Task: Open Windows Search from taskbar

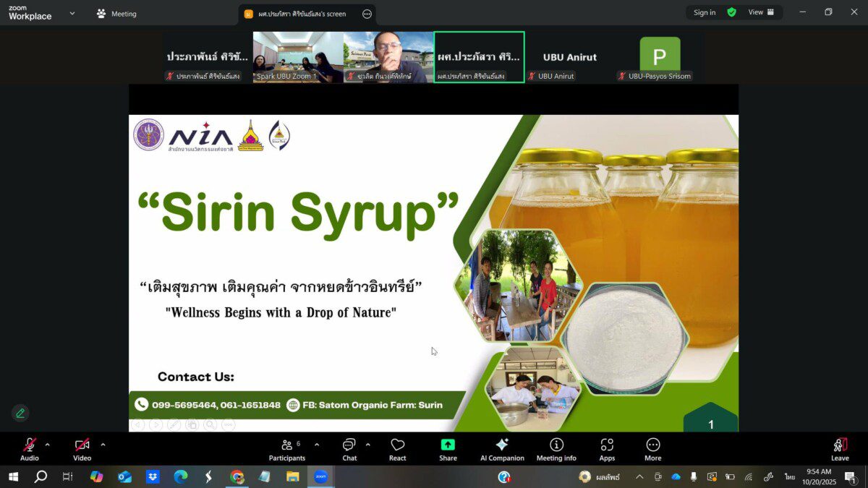Action: coord(41,476)
